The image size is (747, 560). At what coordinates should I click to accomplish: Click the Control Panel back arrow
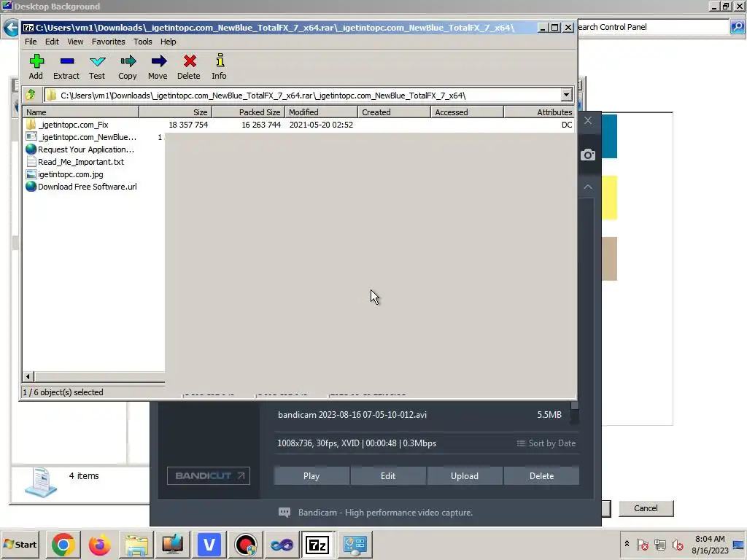tap(10, 27)
